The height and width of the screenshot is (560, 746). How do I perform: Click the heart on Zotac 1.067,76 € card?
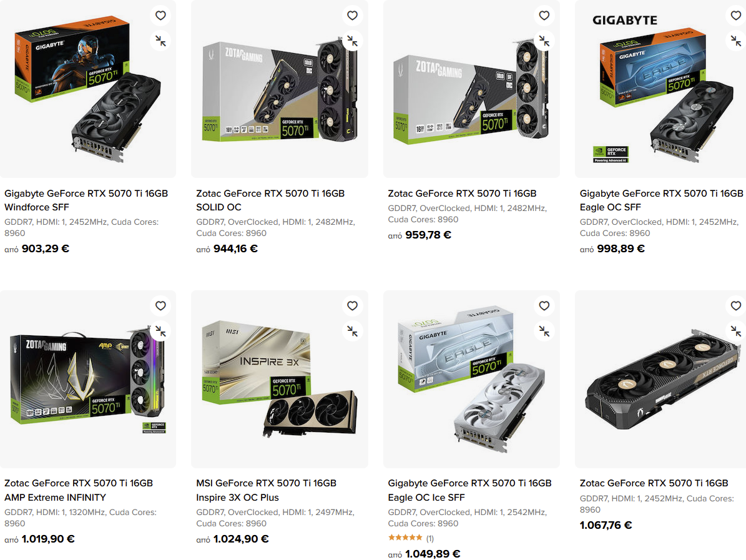(x=736, y=306)
